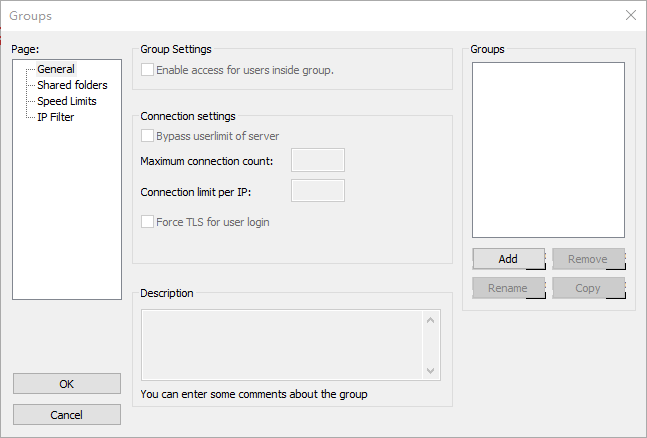Click inside the Description text area
The image size is (647, 438).
click(282, 345)
